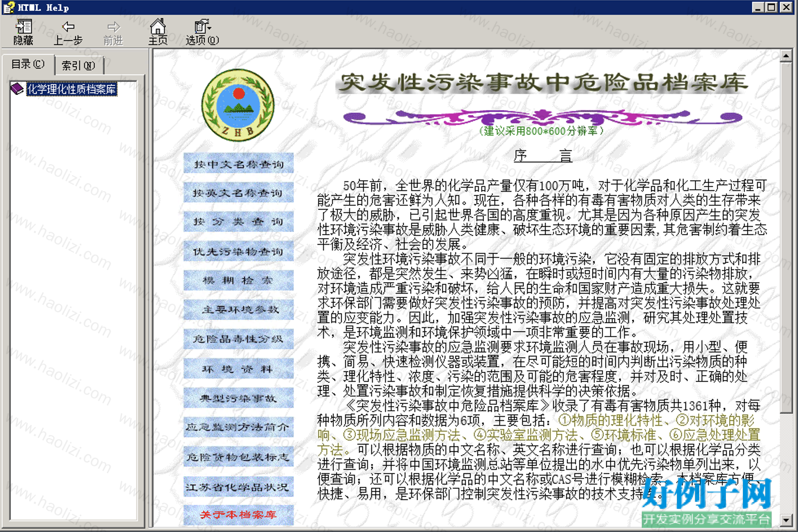Click the scrollbar up arrow

(786, 55)
